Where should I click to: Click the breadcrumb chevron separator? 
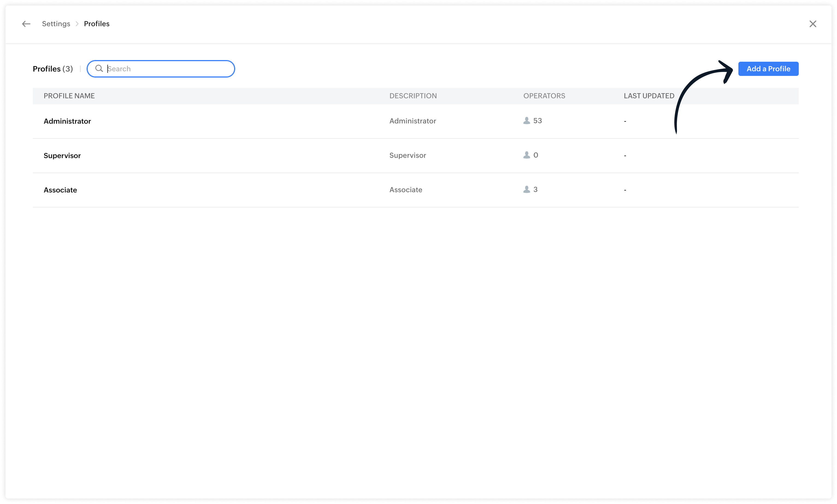tap(77, 24)
